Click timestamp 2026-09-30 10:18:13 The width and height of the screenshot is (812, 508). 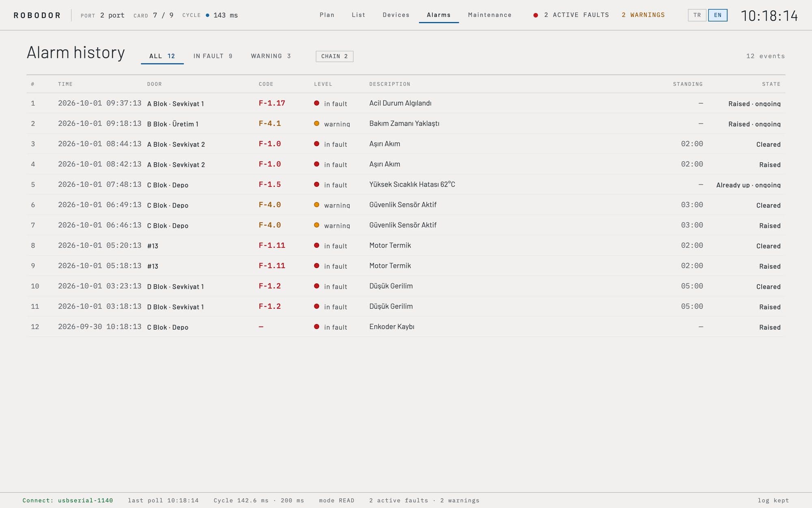(100, 327)
